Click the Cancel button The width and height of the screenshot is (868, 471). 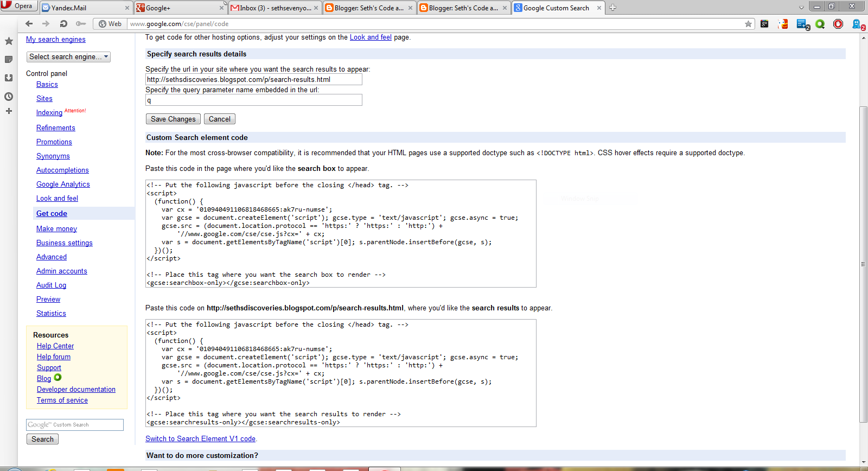(220, 119)
